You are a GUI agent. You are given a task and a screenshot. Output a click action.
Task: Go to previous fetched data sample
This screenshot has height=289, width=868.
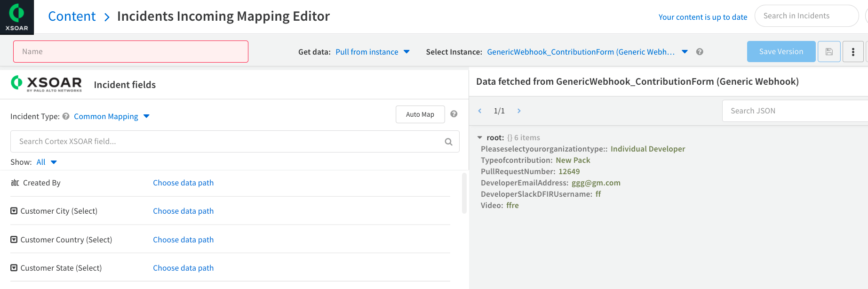(480, 111)
